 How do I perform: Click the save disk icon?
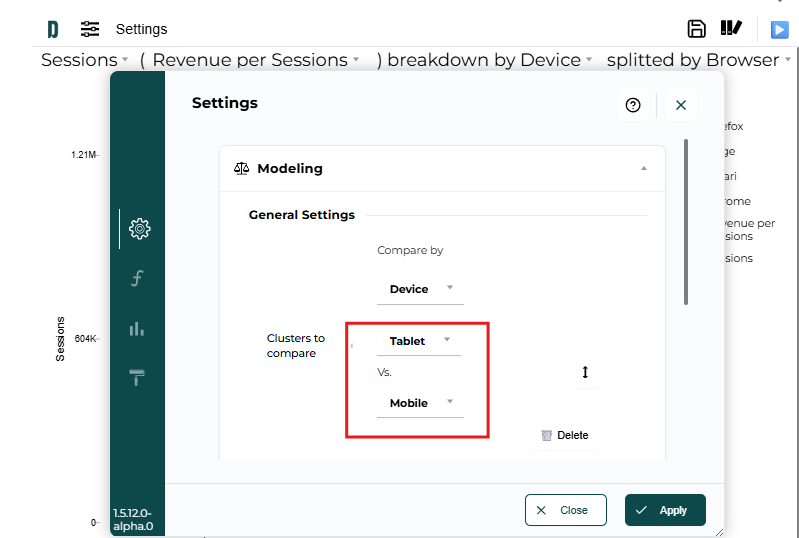tap(696, 29)
